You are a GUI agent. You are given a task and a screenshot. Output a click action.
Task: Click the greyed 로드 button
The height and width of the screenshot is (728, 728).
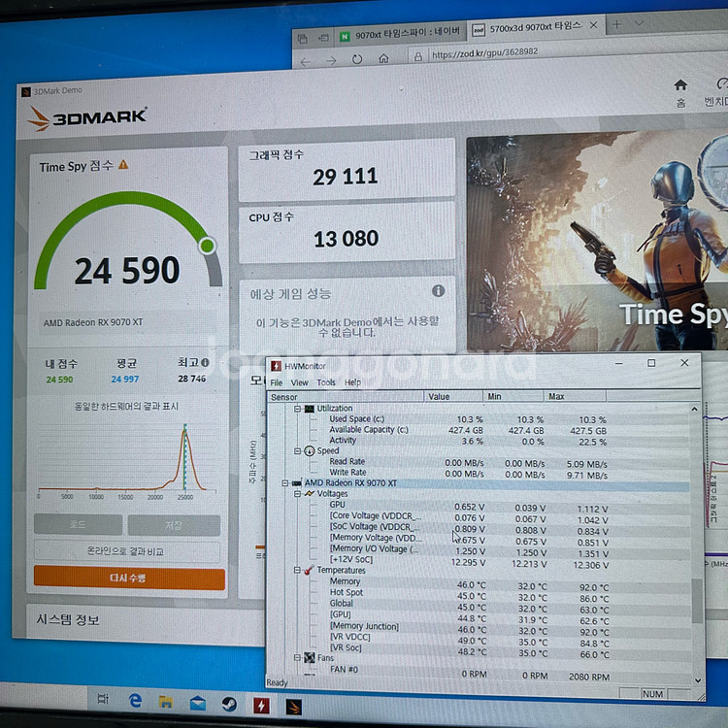78,524
